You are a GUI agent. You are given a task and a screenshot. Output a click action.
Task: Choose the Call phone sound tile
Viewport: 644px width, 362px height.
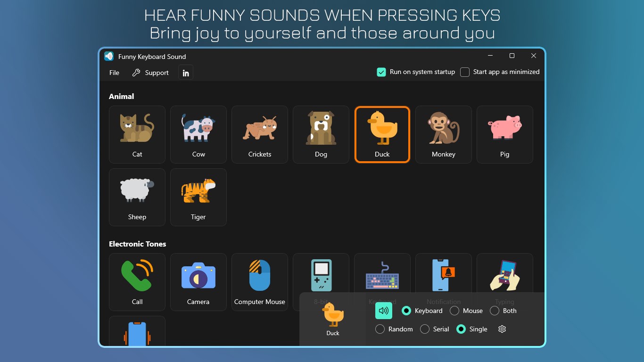pyautogui.click(x=137, y=282)
